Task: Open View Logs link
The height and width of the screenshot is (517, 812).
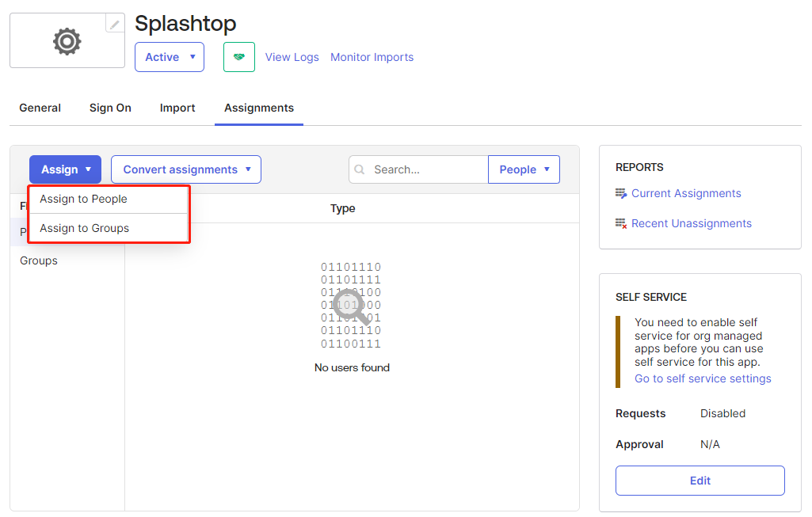Action: (292, 57)
